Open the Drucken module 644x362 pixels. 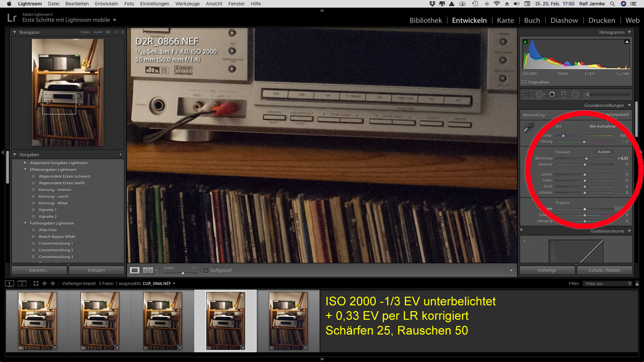coord(602,20)
